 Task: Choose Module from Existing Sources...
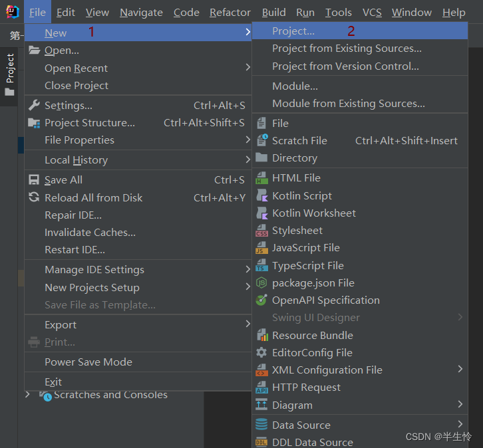pyautogui.click(x=360, y=104)
